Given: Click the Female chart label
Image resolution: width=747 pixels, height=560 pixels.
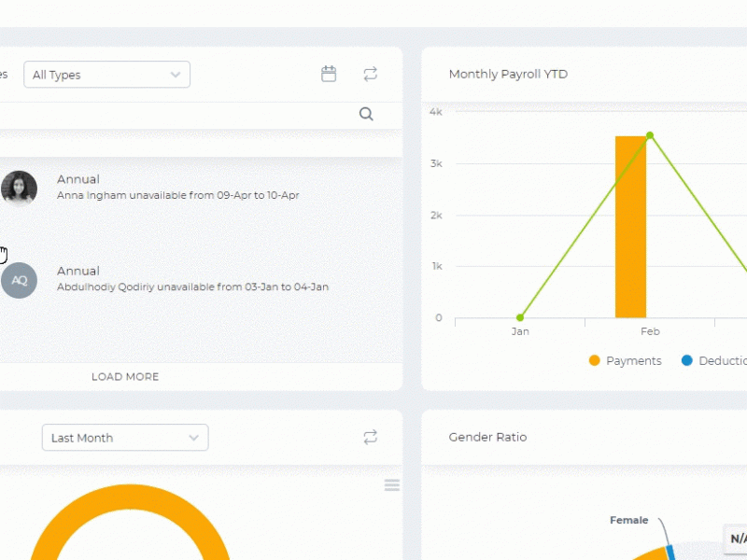Looking at the screenshot, I should tap(628, 520).
